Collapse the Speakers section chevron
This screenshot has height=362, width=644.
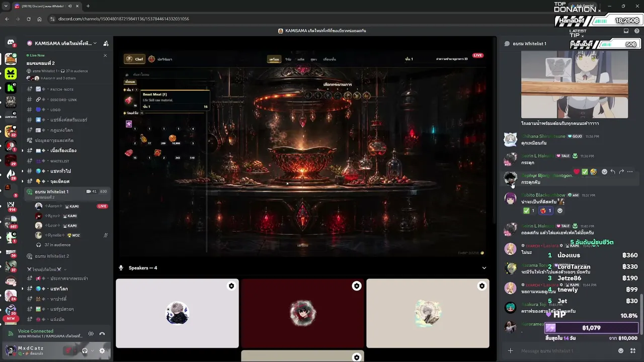pos(484,268)
